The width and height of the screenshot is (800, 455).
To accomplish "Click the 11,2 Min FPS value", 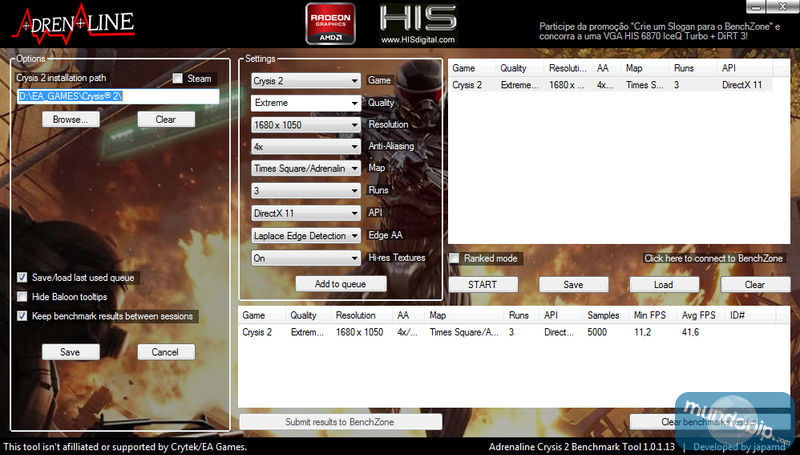I will (642, 332).
